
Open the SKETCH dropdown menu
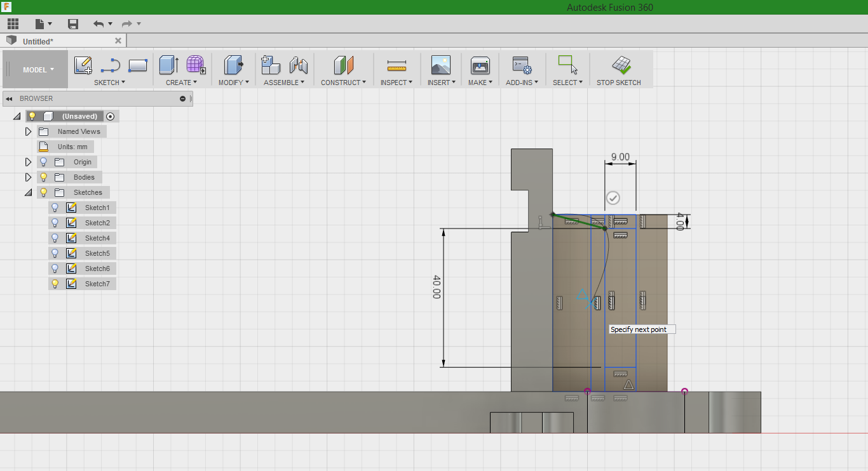tap(109, 83)
